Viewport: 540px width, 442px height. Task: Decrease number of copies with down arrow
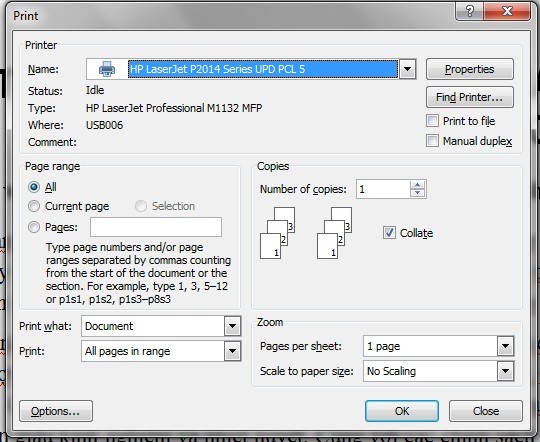click(x=417, y=193)
